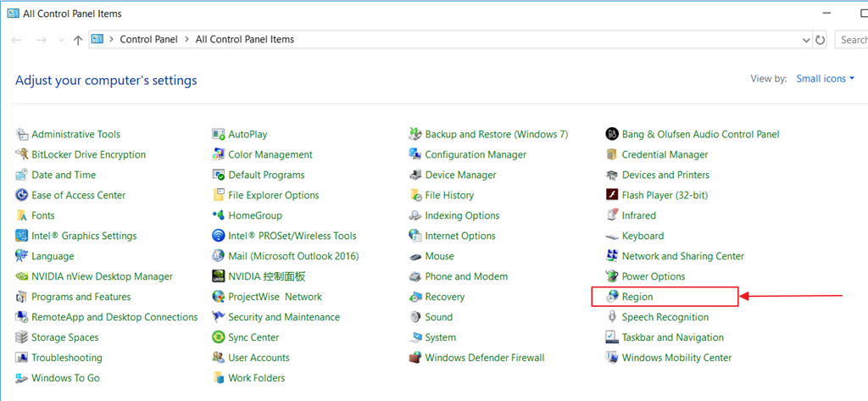
Task: Open the HomeGroup icon
Action: 219,215
